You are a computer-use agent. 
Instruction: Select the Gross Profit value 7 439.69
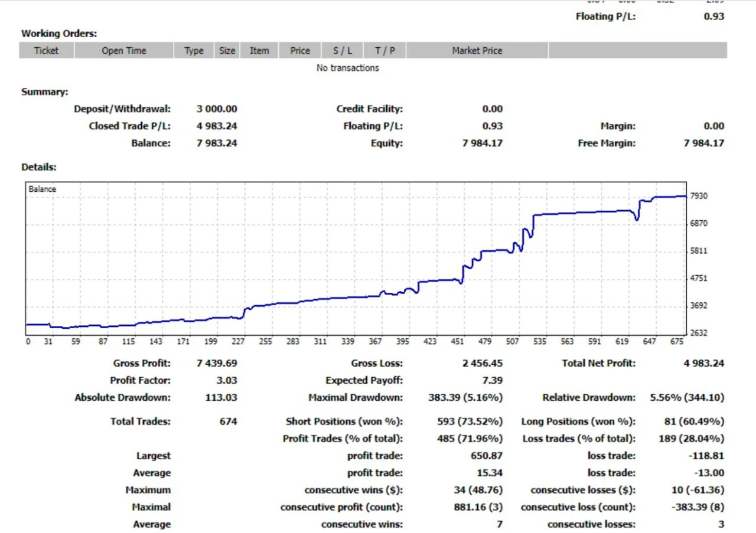[x=217, y=363]
